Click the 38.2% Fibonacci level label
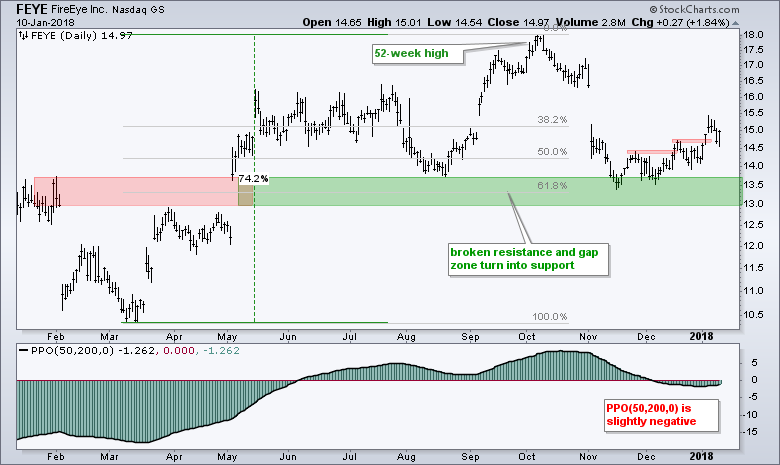The image size is (780, 465). (x=552, y=120)
